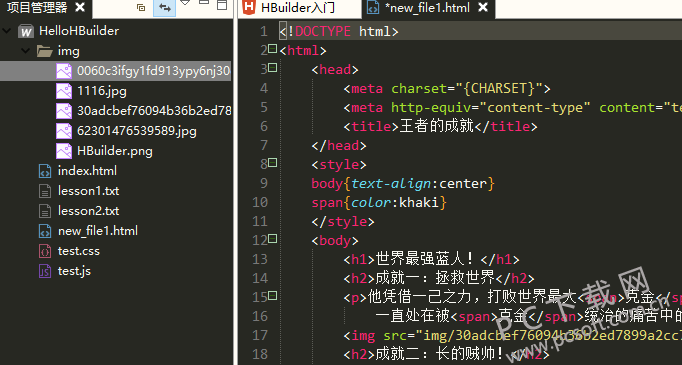Select lesson1.txt in the project tree

88,191
